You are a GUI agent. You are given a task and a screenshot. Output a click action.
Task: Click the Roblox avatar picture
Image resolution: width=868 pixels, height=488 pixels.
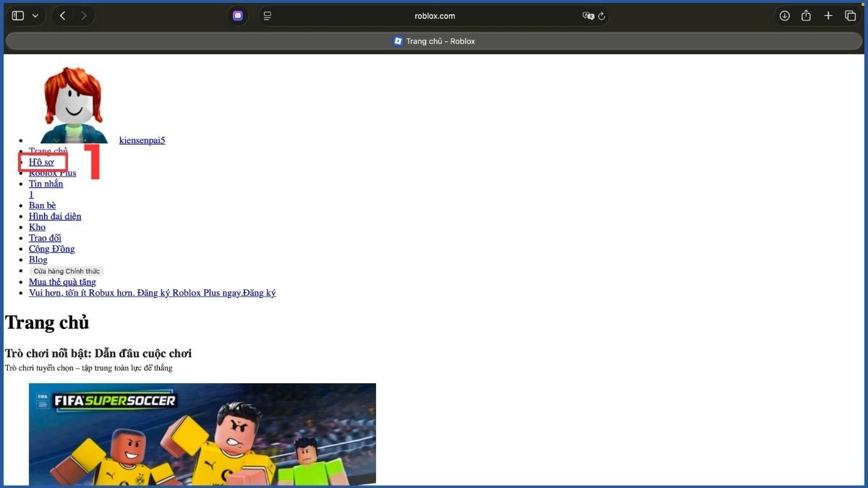74,105
